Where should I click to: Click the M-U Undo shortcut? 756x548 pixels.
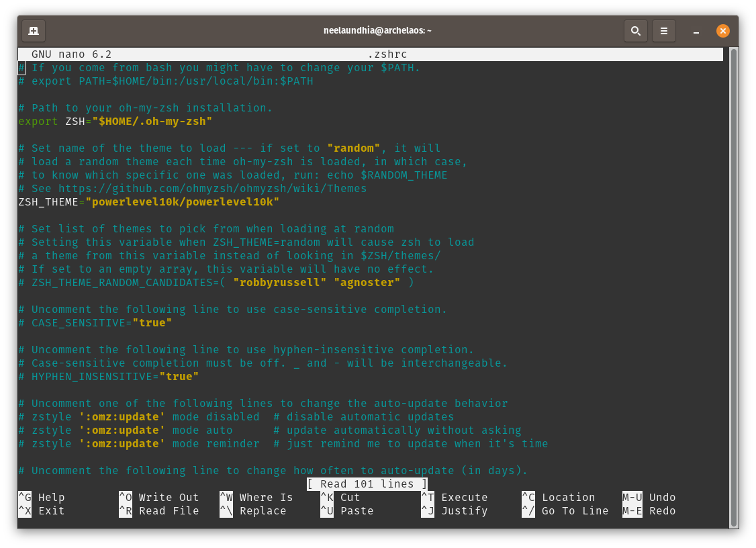pyautogui.click(x=649, y=498)
